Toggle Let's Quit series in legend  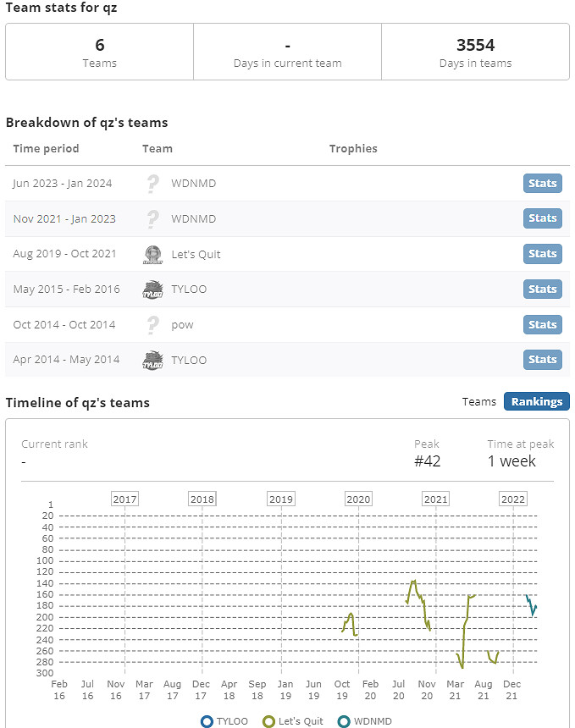[269, 721]
